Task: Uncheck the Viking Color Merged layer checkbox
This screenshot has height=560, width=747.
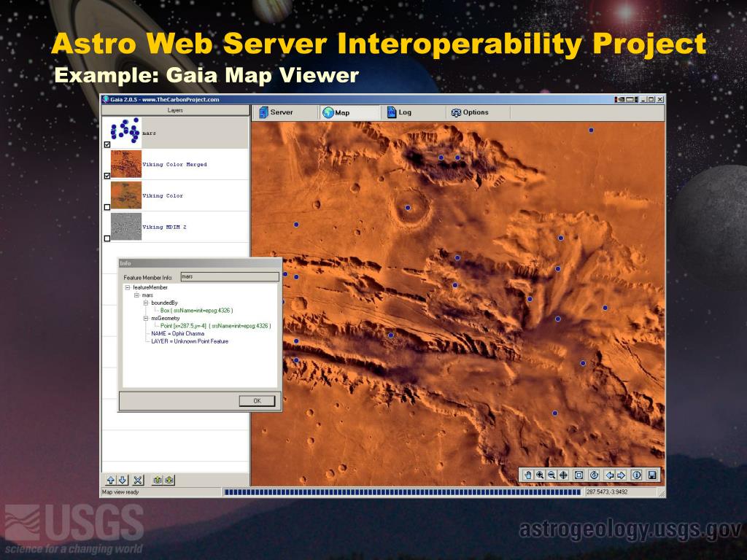Action: pos(107,176)
